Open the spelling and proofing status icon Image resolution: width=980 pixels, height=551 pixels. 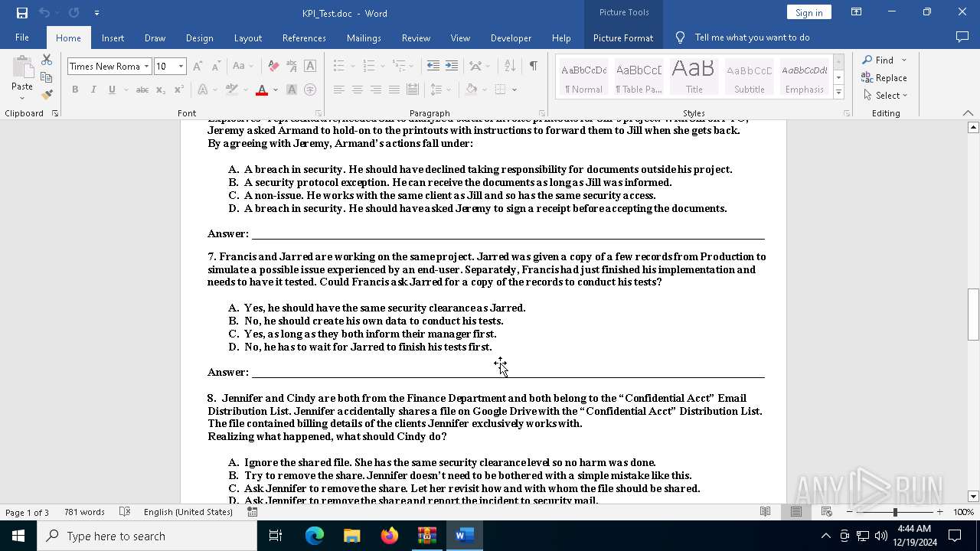pyautogui.click(x=125, y=512)
